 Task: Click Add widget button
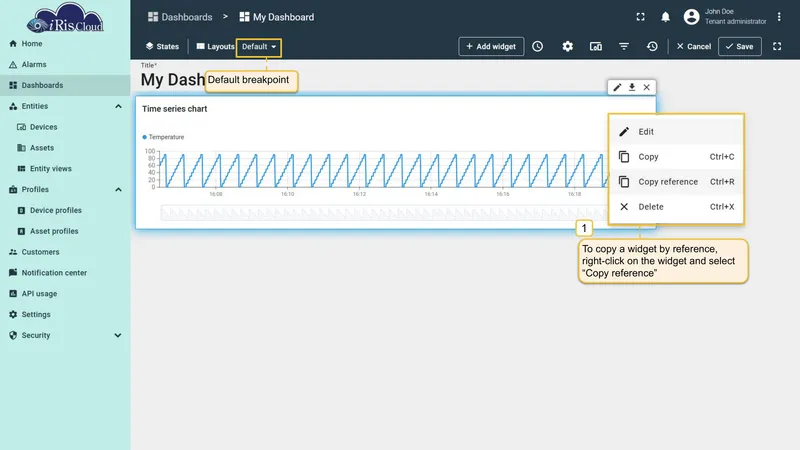491,46
